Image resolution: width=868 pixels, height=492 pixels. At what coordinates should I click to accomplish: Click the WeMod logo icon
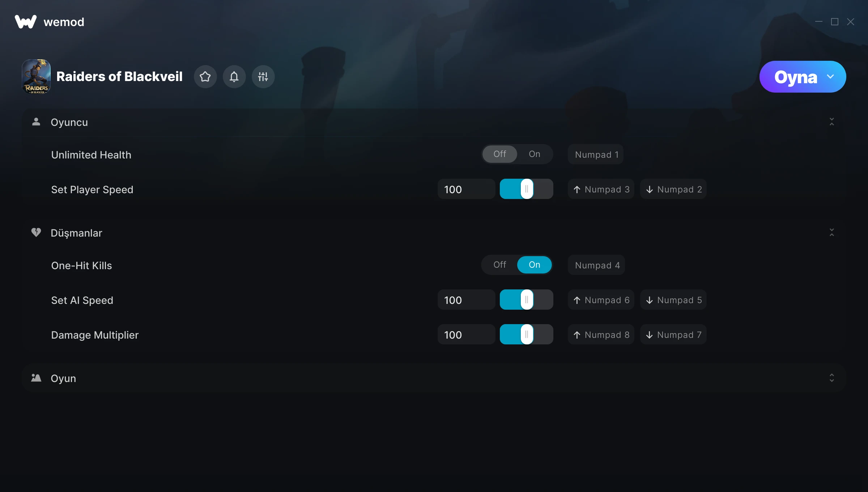tap(26, 22)
